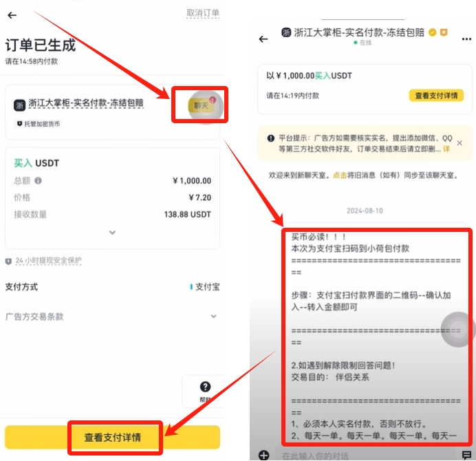The height and width of the screenshot is (461, 476).
Task: Select the 支付宝 payment method
Action: 205,287
